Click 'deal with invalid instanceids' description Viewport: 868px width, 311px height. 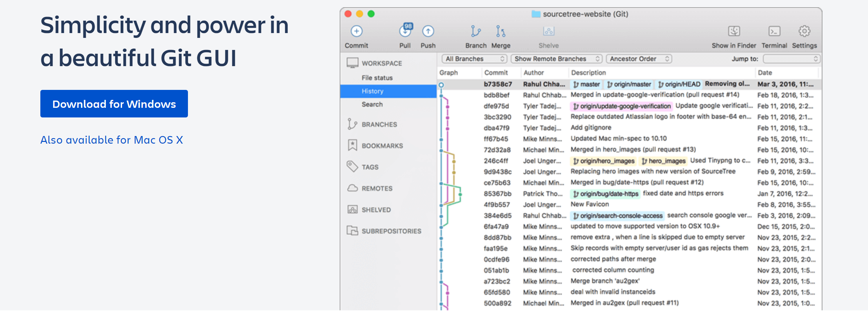click(x=613, y=292)
